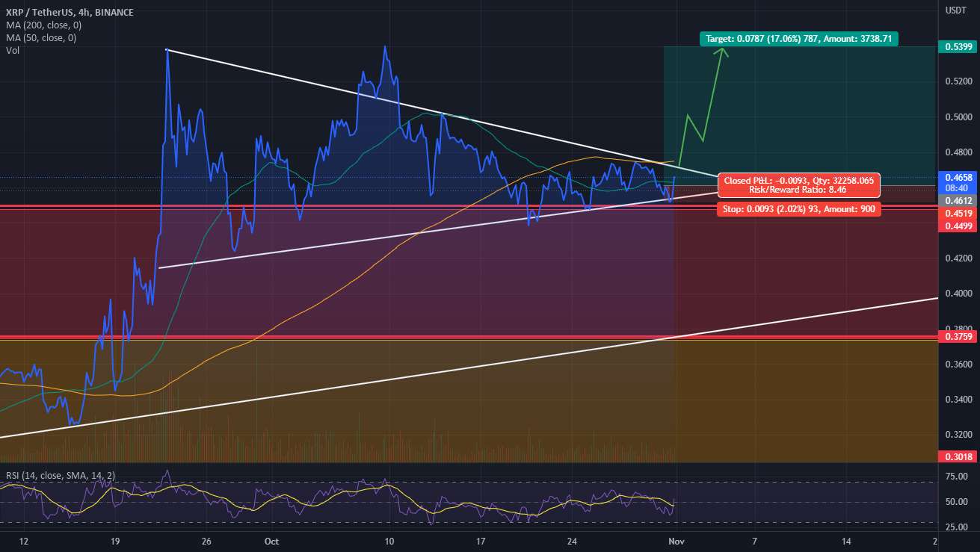
Task: Click the 25.00 RSI scale label
Action: coord(957,529)
